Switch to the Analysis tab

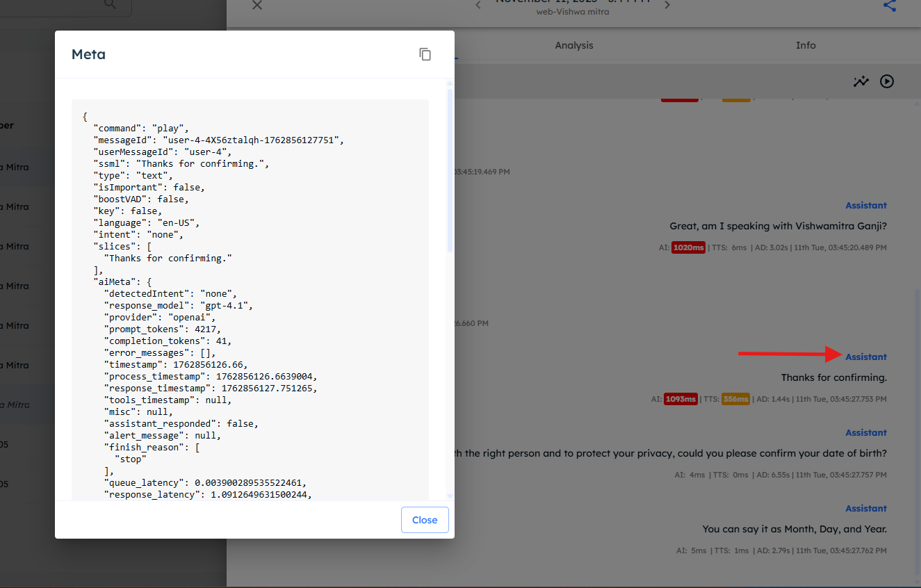[x=573, y=45]
